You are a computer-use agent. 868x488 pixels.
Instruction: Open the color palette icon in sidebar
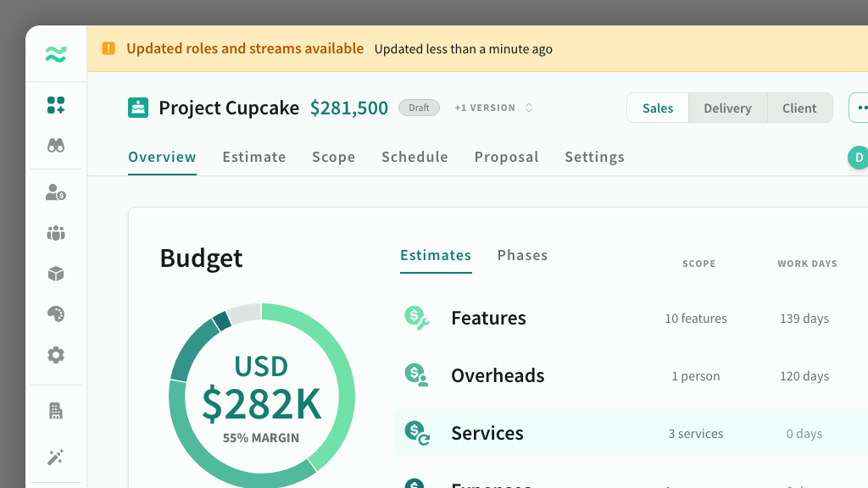[x=56, y=314]
